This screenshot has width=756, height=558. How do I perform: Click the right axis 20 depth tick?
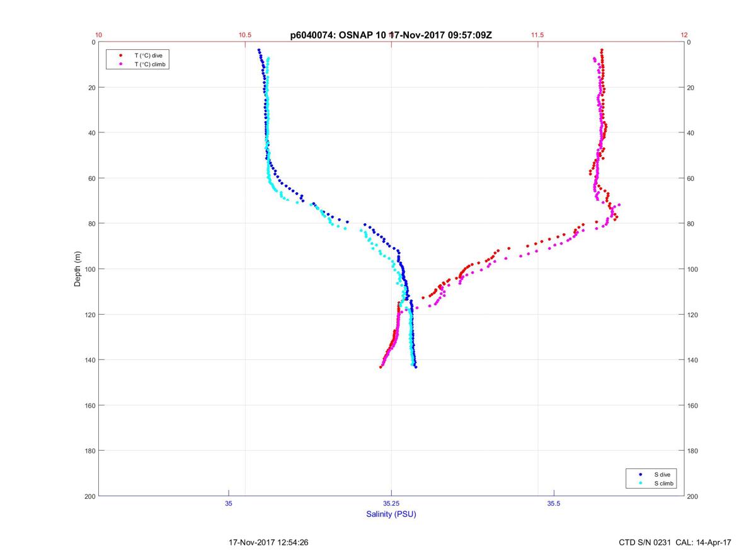pyautogui.click(x=692, y=88)
